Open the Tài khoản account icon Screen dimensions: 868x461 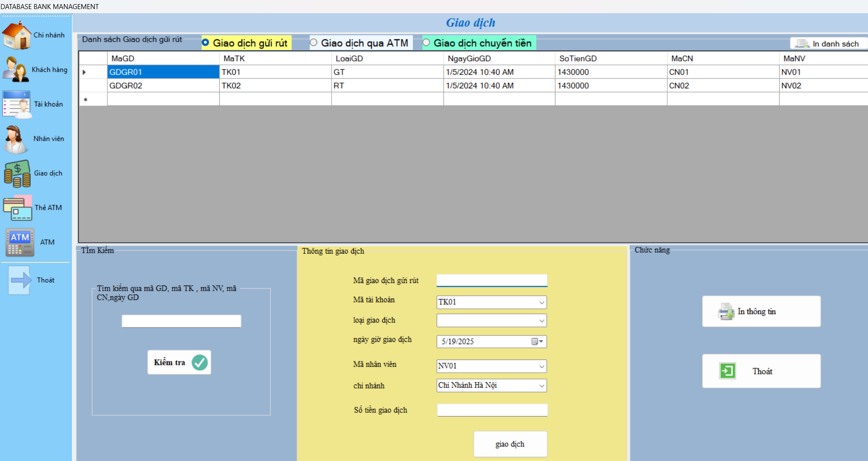[17, 104]
